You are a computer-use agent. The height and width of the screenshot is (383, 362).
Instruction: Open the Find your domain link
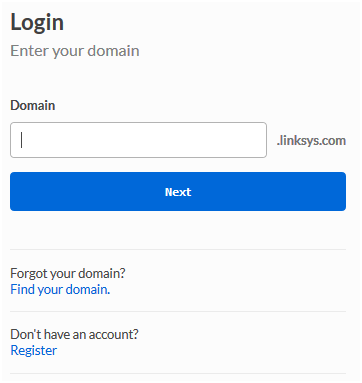[60, 289]
